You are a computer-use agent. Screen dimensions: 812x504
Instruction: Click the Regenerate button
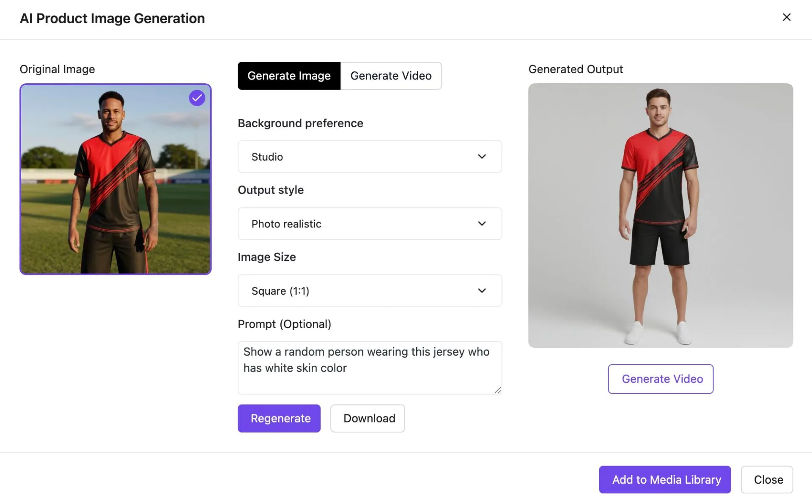(x=279, y=418)
